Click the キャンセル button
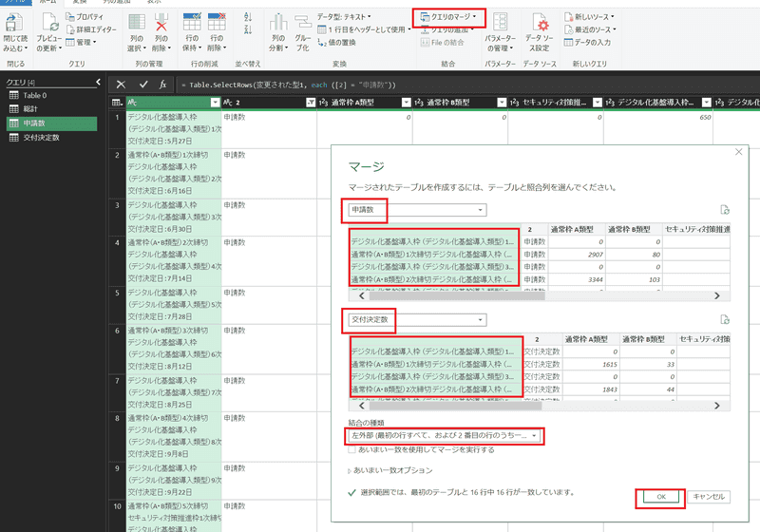The image size is (760, 532). tap(709, 497)
